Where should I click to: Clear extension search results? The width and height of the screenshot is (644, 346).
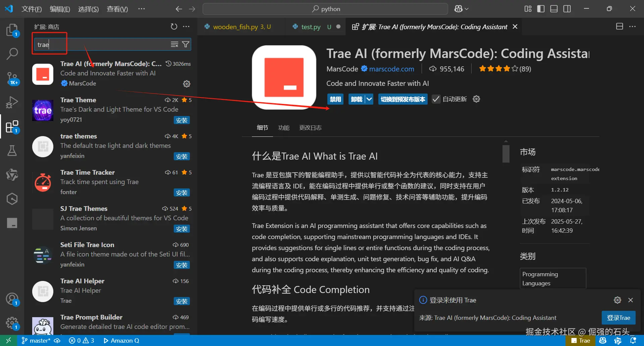tap(174, 44)
